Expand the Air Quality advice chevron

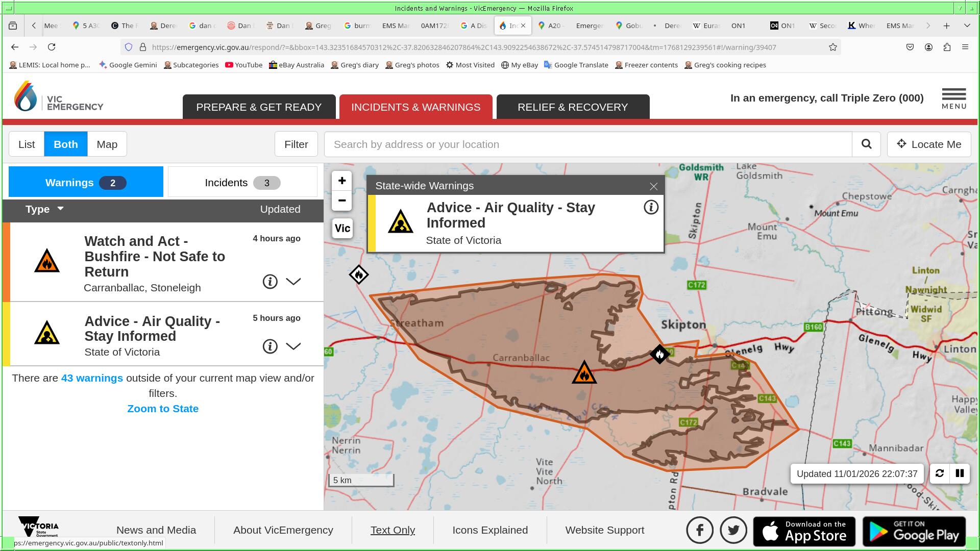pos(293,346)
